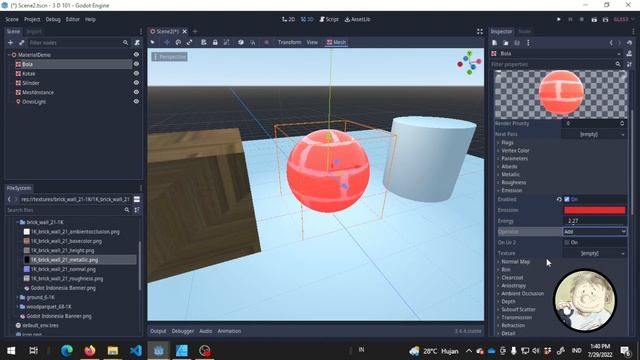Load resource icon in Inspector

point(506,43)
